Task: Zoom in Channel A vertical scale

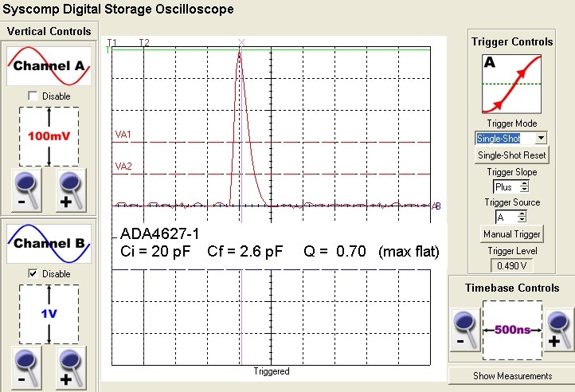Action: point(72,188)
